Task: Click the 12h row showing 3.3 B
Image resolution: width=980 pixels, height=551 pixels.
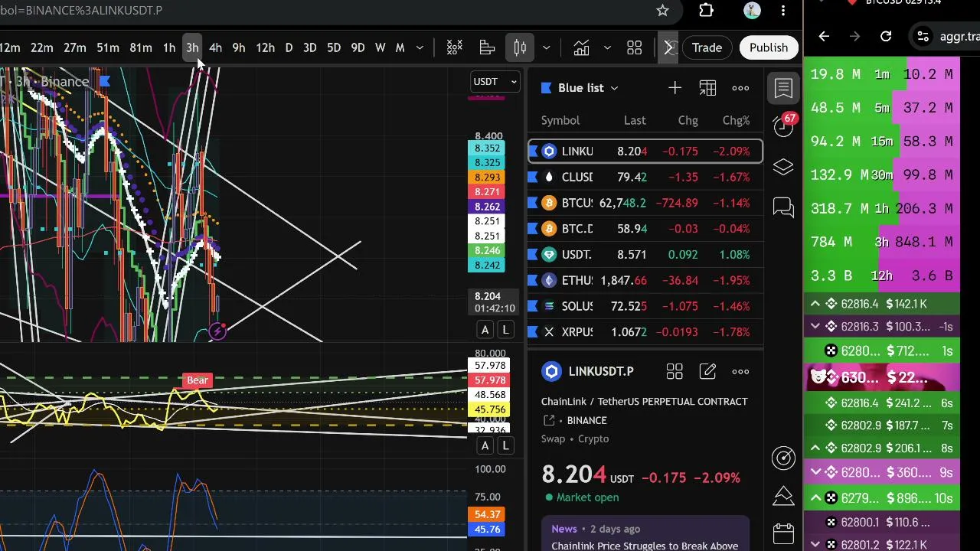Action: tap(882, 275)
